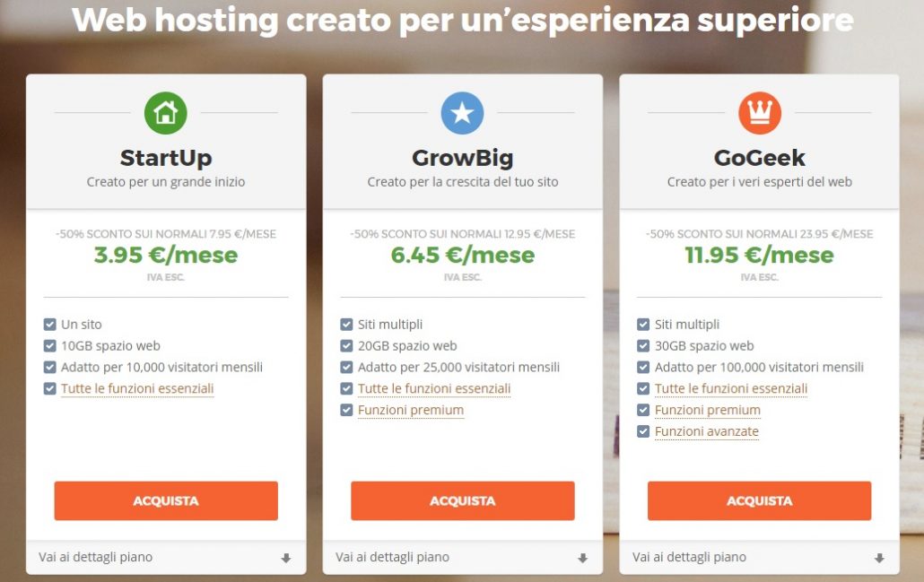
Task: Click the down arrow under StartUp plan
Action: click(x=286, y=558)
